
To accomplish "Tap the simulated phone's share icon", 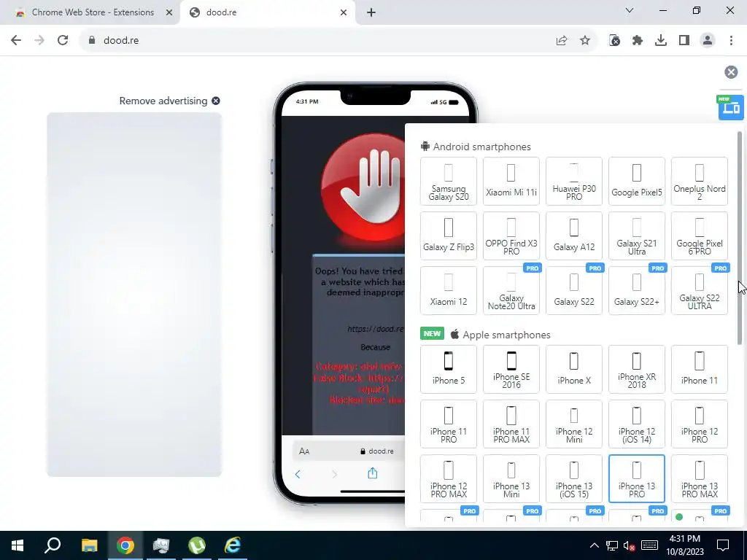I will 373,473.
